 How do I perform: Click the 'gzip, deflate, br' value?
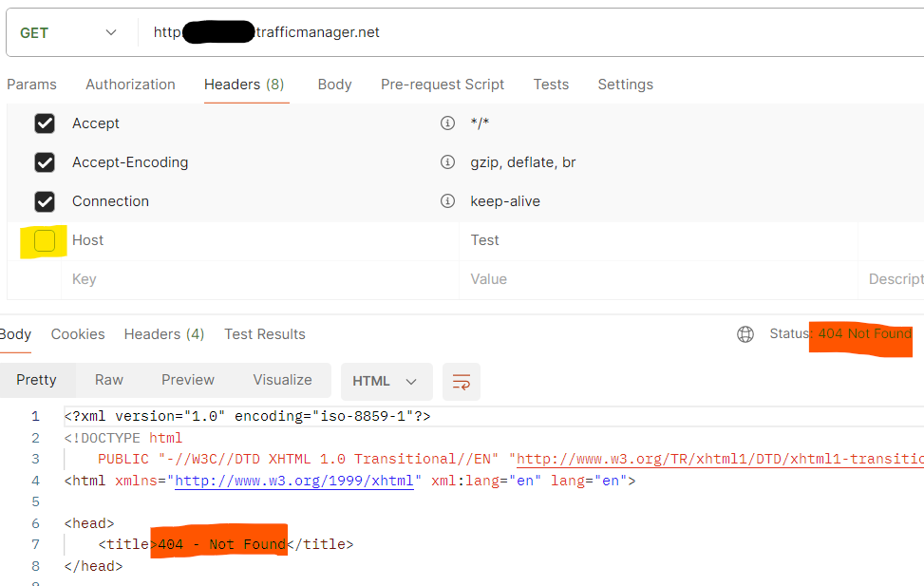tap(522, 162)
